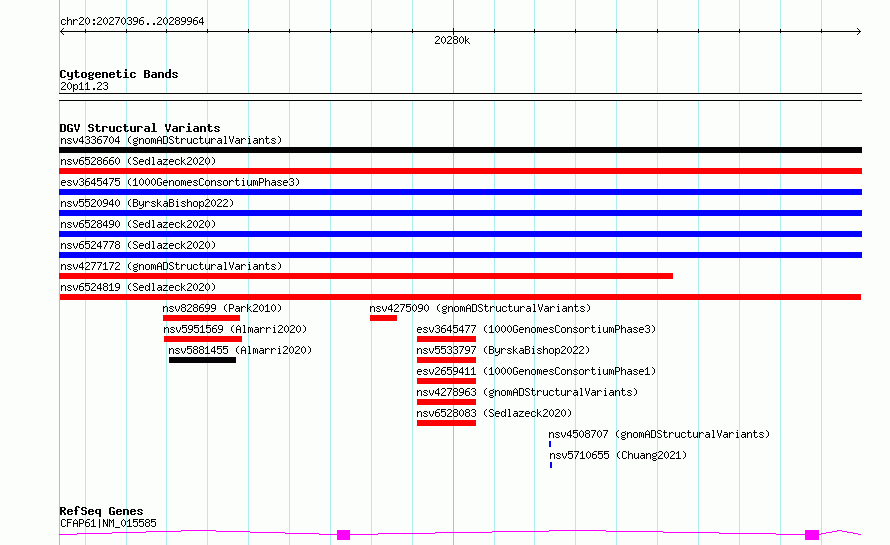
Task: Open nsv4508707 gnomAD variant label
Action: (660, 434)
